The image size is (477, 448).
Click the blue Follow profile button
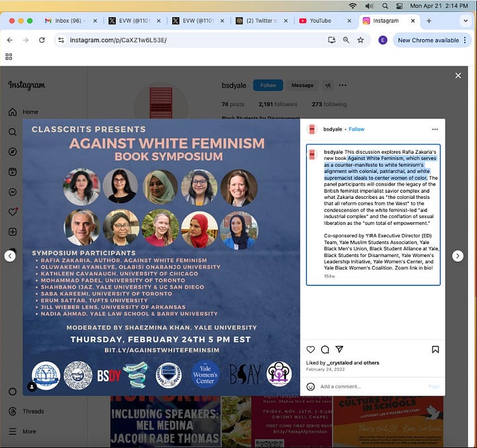(268, 85)
